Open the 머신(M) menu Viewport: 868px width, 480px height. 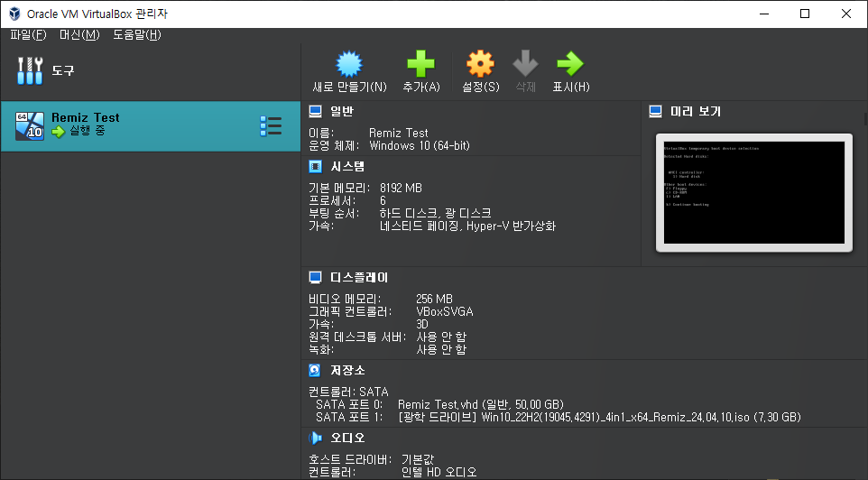point(79,35)
